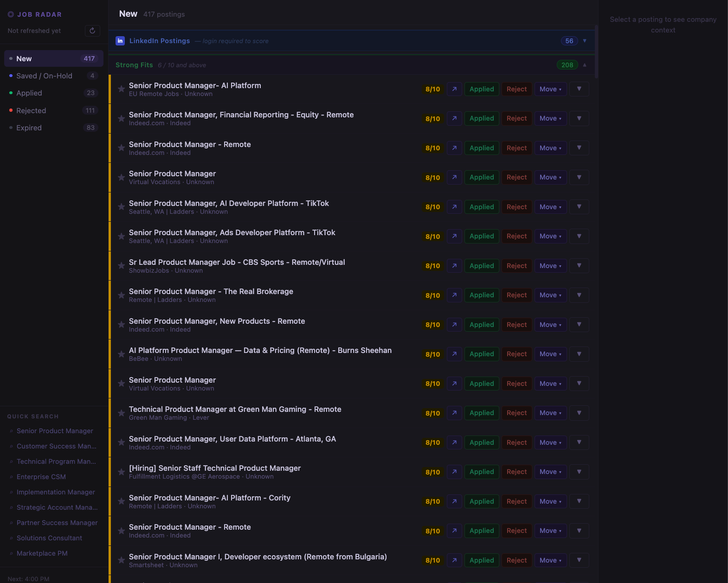Viewport: 728px width, 583px height.
Task: Expand details for New Products - Remote posting
Action: pos(579,325)
